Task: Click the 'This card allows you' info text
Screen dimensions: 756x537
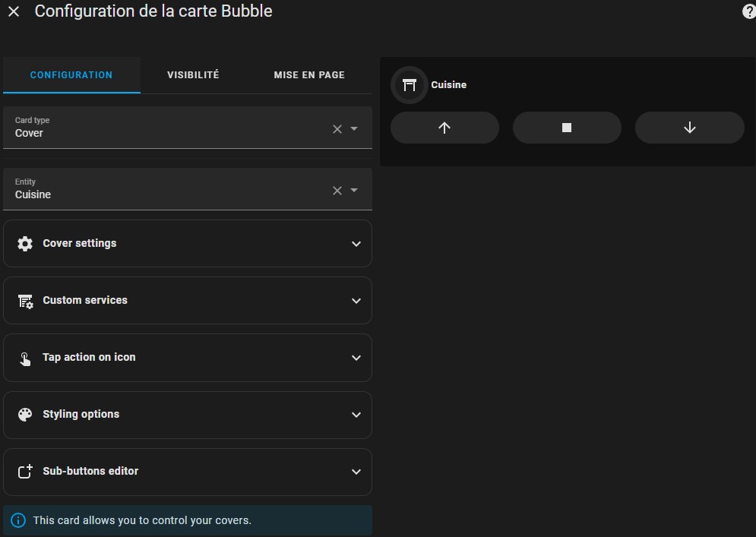Action: (x=142, y=520)
